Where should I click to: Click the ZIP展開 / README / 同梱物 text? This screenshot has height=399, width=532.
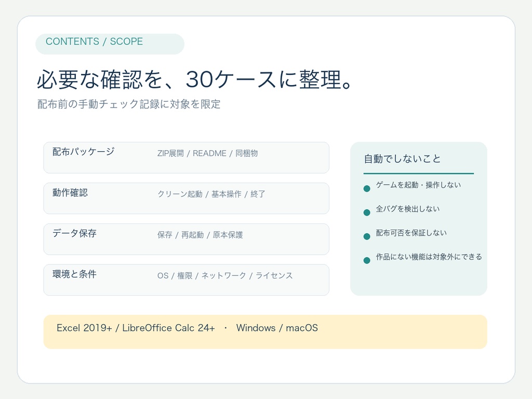[208, 153]
